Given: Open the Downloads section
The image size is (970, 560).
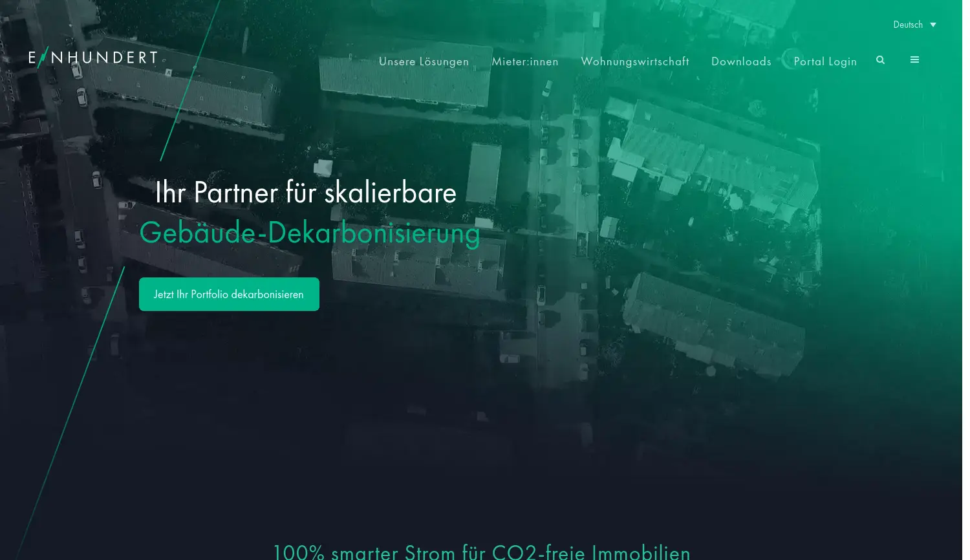Looking at the screenshot, I should coord(741,61).
